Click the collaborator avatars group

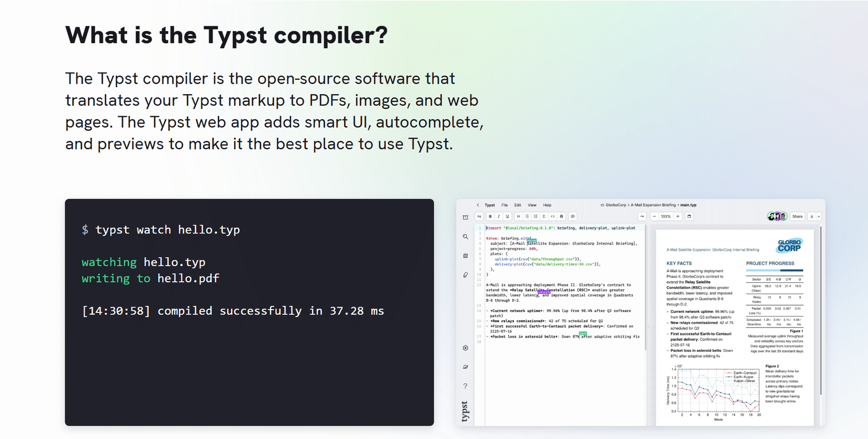click(x=777, y=217)
